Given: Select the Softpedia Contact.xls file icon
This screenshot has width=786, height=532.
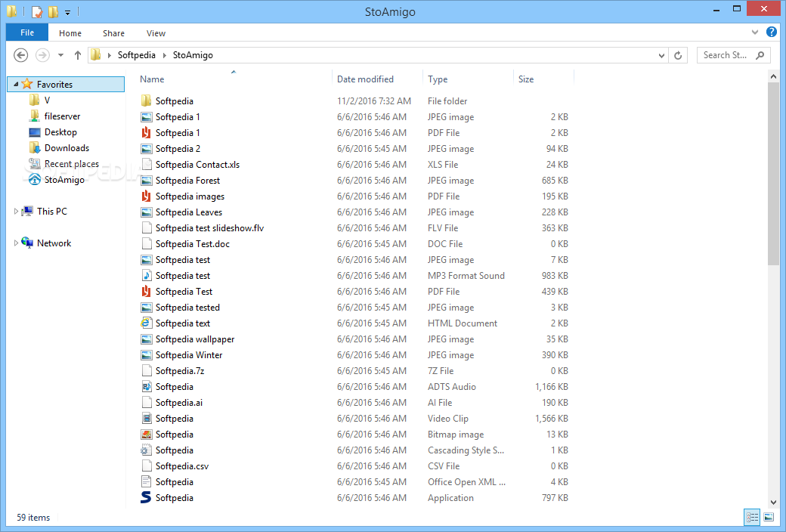Looking at the screenshot, I should [x=147, y=165].
